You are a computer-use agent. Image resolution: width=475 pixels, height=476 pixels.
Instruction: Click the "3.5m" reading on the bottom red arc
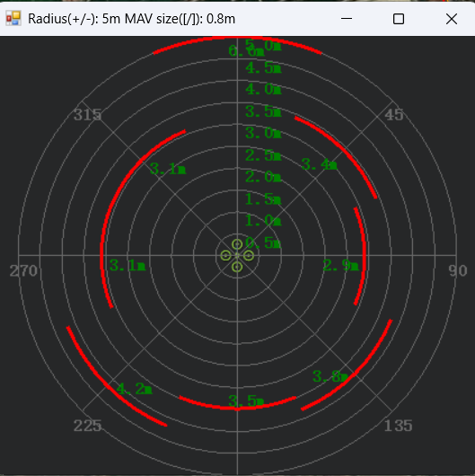pyautogui.click(x=246, y=401)
